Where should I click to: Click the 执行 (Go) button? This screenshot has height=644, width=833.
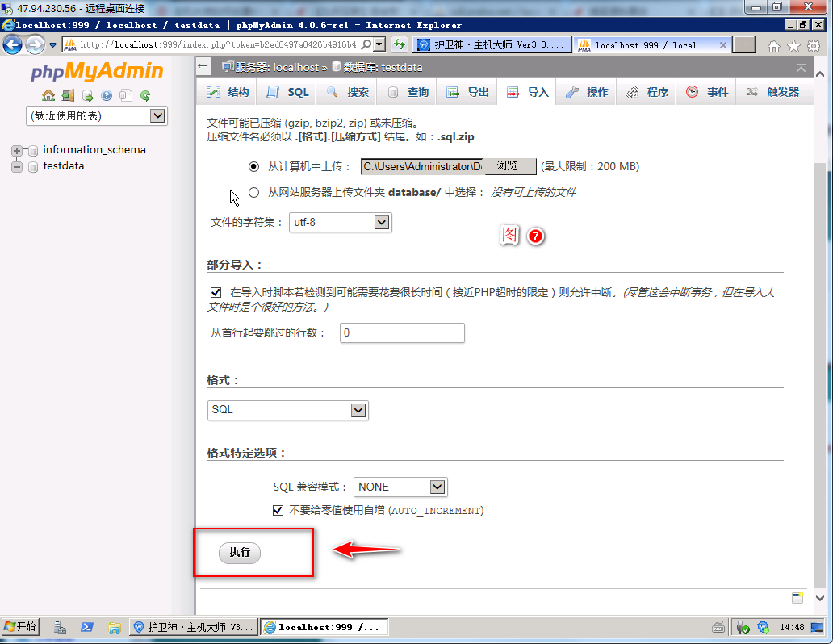[x=240, y=553]
